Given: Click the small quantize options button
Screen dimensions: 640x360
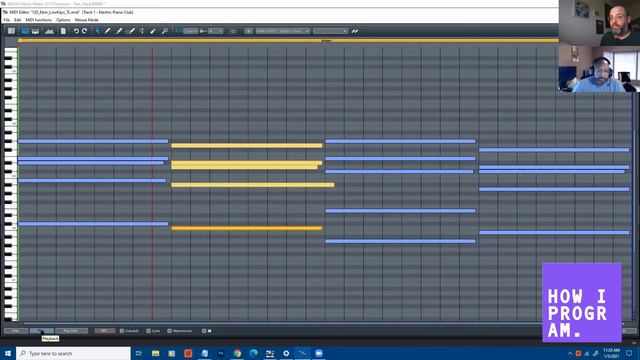Looking at the screenshot, I should pos(233,31).
